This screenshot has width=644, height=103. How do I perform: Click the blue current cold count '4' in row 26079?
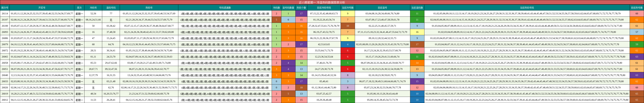point(348,44)
